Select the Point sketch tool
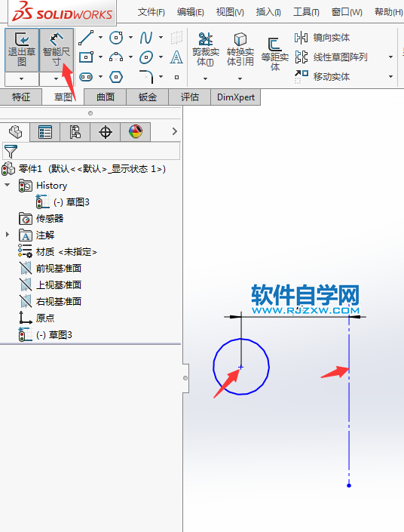 176,78
